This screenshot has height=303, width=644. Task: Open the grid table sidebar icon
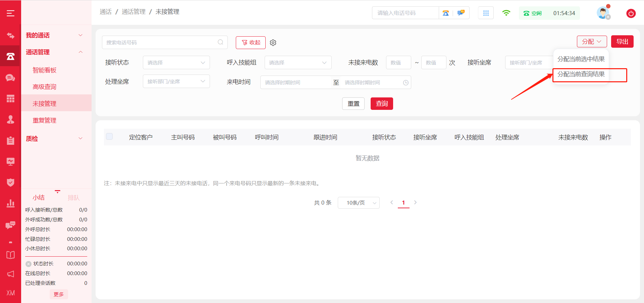(10, 98)
